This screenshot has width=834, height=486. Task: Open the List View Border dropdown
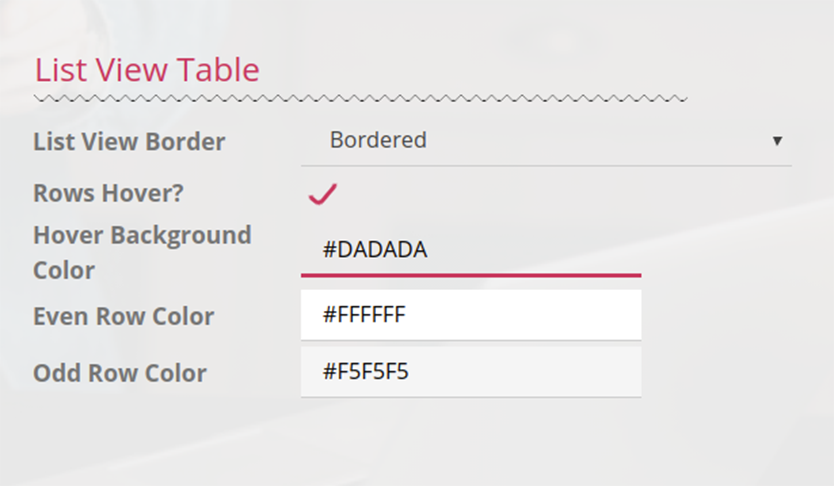(546, 141)
